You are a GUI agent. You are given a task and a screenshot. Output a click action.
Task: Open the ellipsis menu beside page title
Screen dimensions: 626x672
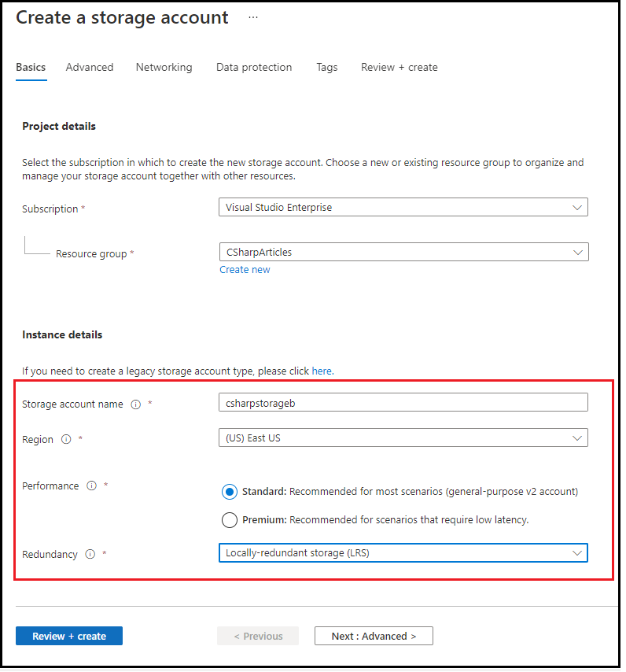pos(253,17)
